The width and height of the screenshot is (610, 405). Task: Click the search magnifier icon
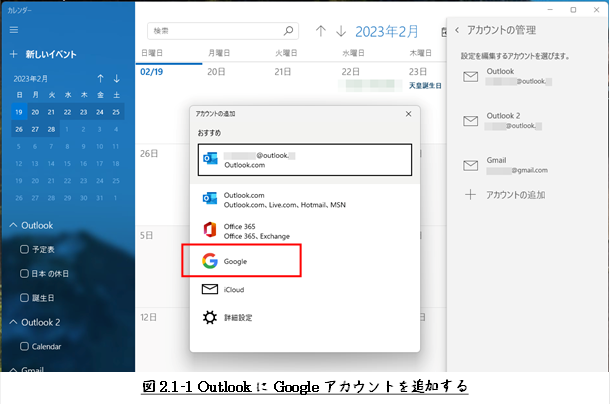click(288, 30)
